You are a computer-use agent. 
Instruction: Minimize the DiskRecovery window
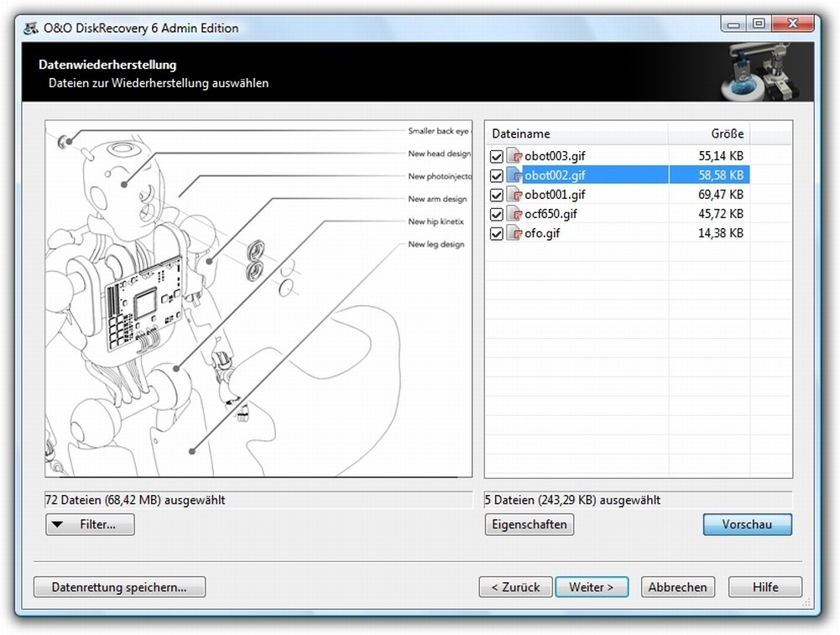734,24
